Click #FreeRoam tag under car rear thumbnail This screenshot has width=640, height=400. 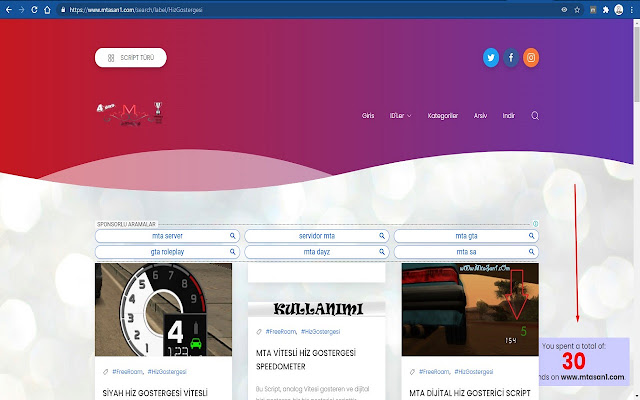pyautogui.click(x=434, y=372)
